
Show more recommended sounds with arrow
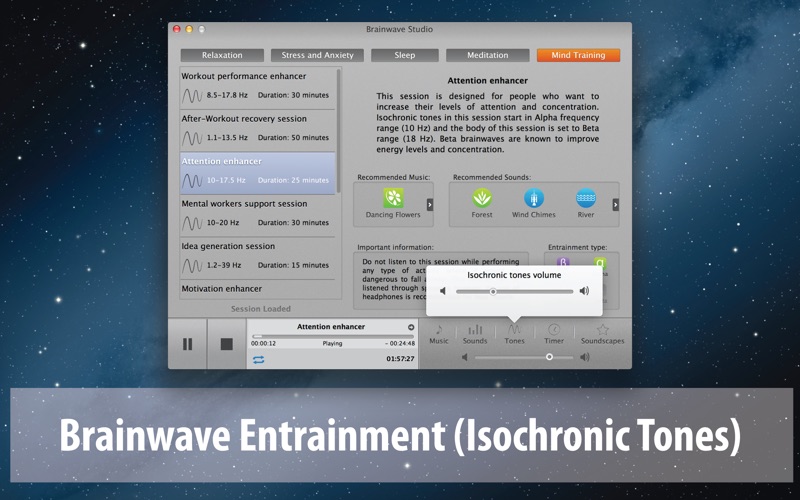[x=615, y=204]
